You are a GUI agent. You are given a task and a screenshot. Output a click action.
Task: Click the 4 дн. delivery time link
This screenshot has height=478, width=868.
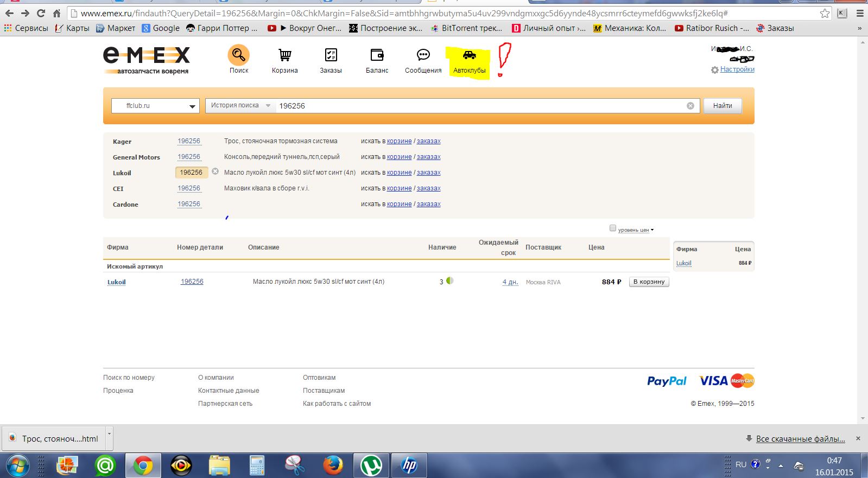tap(510, 282)
